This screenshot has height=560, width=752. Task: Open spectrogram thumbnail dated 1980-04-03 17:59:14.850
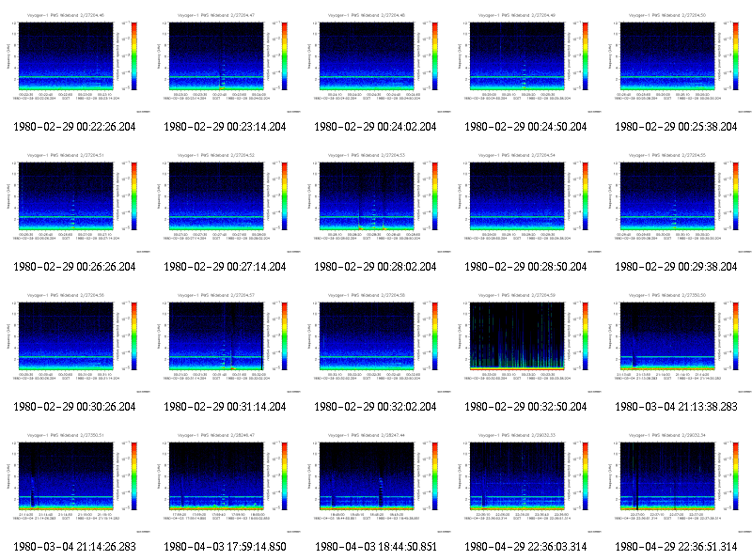pyautogui.click(x=226, y=482)
